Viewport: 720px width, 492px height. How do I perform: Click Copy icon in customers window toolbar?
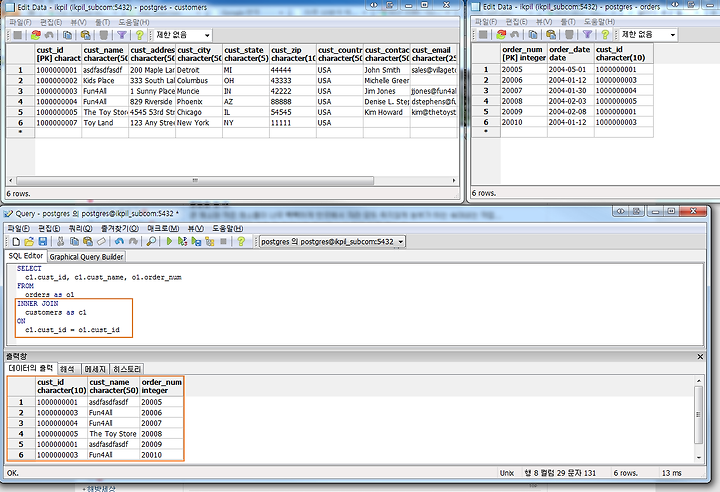pos(67,35)
